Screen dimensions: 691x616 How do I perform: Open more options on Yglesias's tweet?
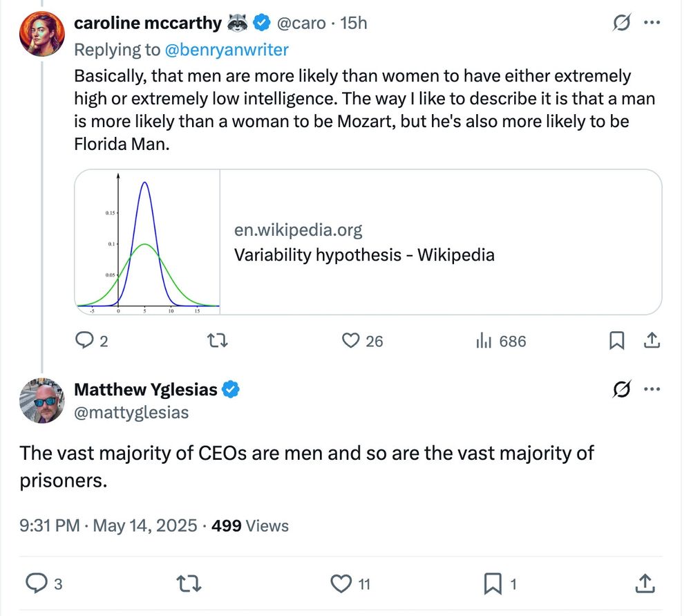[x=652, y=389]
